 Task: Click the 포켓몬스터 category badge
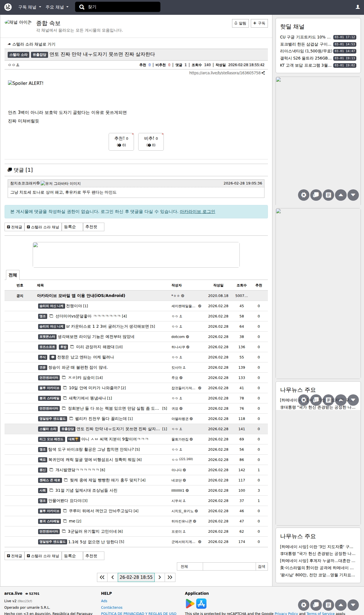(x=47, y=337)
